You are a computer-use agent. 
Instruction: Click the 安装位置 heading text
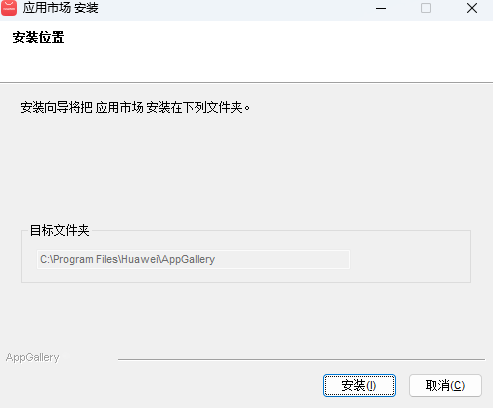pos(38,37)
